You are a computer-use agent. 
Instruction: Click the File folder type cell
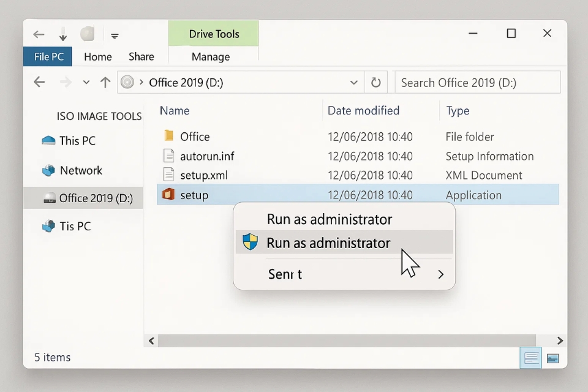[x=470, y=137]
